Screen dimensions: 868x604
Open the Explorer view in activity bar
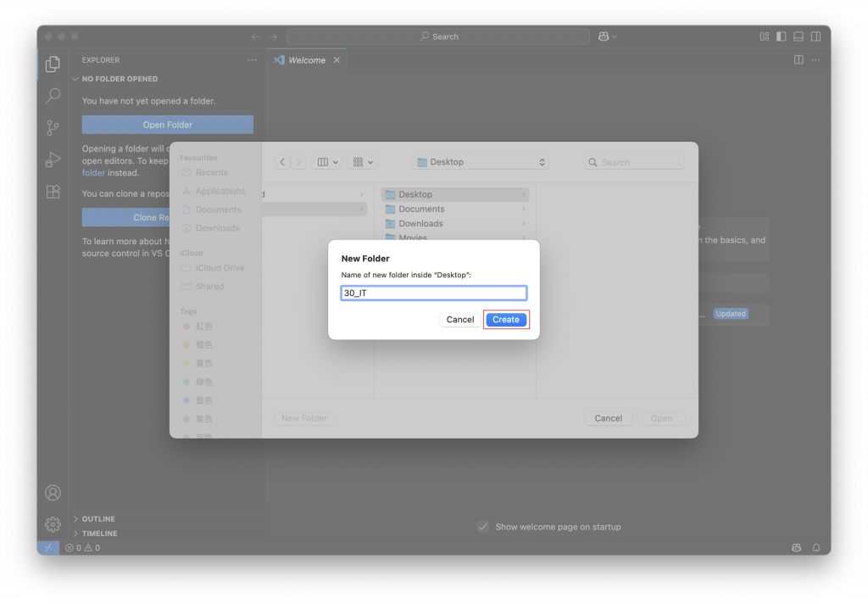click(x=53, y=64)
